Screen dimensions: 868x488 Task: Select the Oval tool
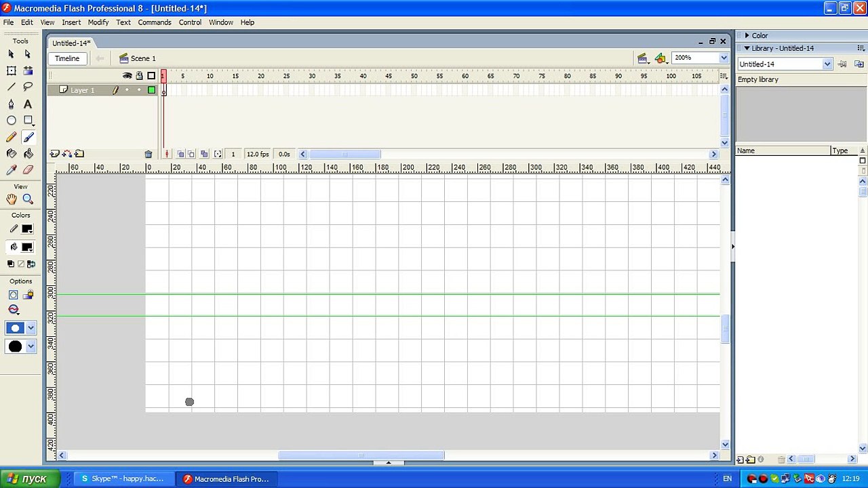coord(12,120)
